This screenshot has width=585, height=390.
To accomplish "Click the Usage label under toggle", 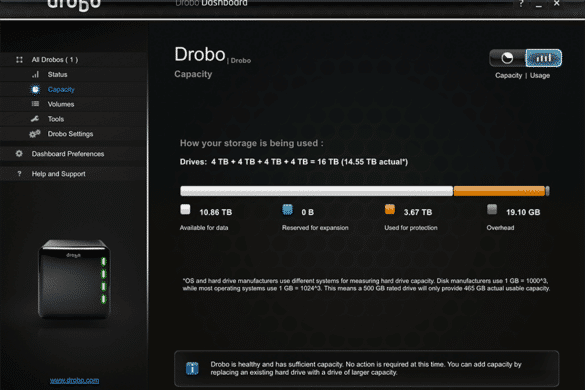I will [540, 75].
